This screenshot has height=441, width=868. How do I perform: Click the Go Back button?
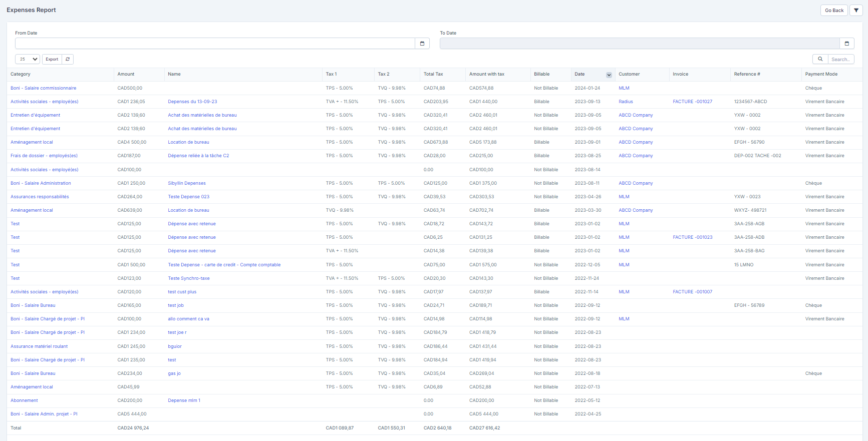point(834,10)
